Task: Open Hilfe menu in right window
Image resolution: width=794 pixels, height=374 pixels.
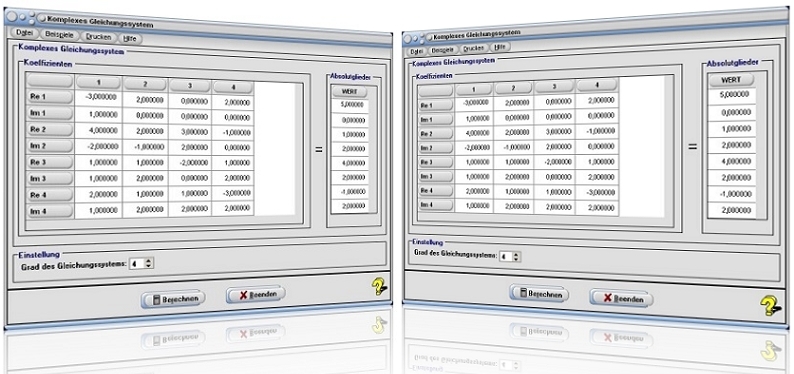Action: click(x=499, y=47)
